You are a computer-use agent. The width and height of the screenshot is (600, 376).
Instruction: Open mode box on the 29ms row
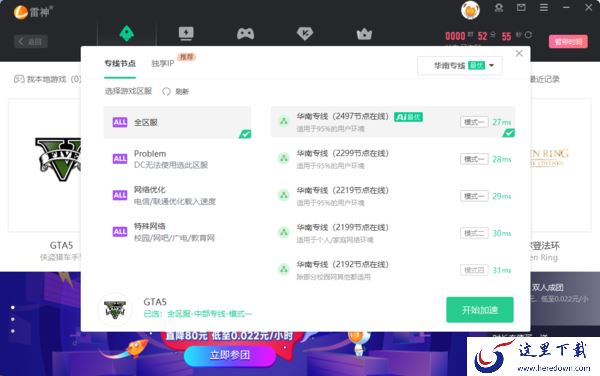[x=474, y=196]
